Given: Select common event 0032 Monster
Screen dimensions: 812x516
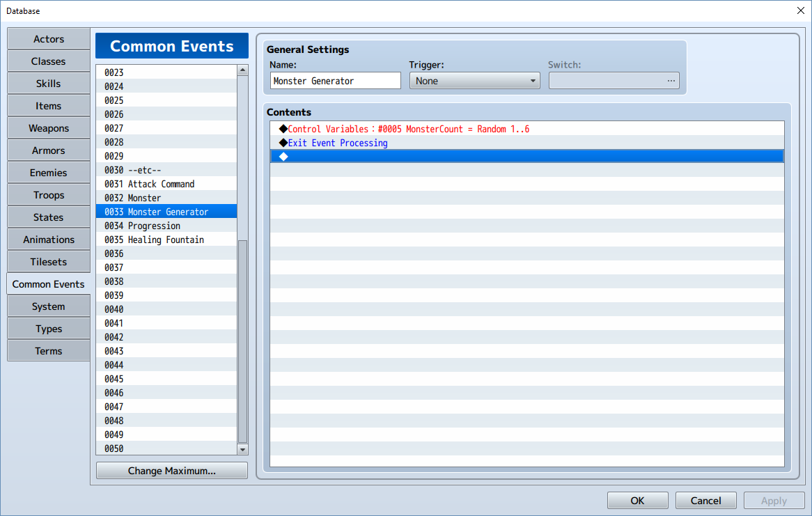Looking at the screenshot, I should pos(166,198).
